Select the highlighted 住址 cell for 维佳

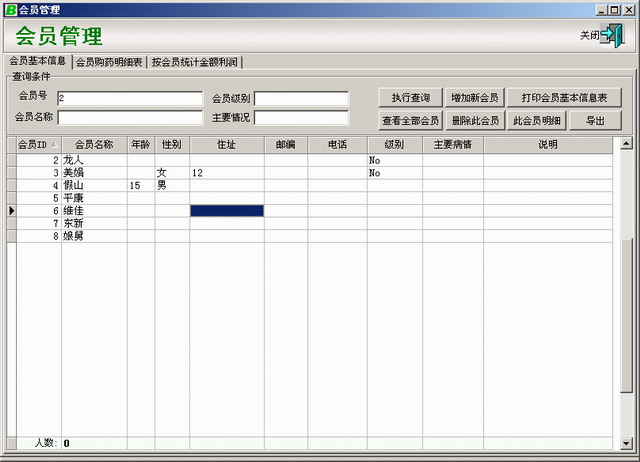(227, 211)
